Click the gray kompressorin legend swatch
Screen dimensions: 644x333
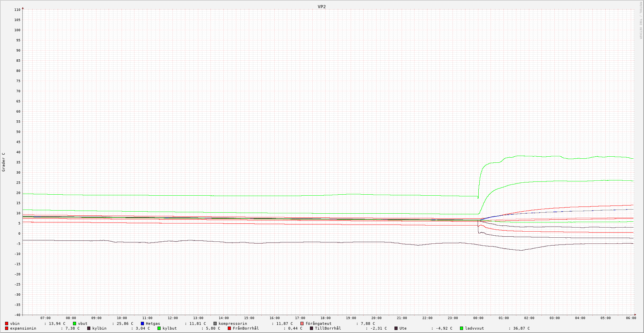pyautogui.click(x=215, y=324)
